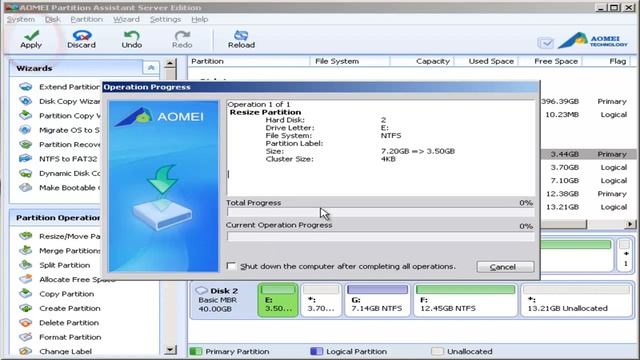Select Format Partition icon
The image size is (640, 360).
click(x=25, y=337)
